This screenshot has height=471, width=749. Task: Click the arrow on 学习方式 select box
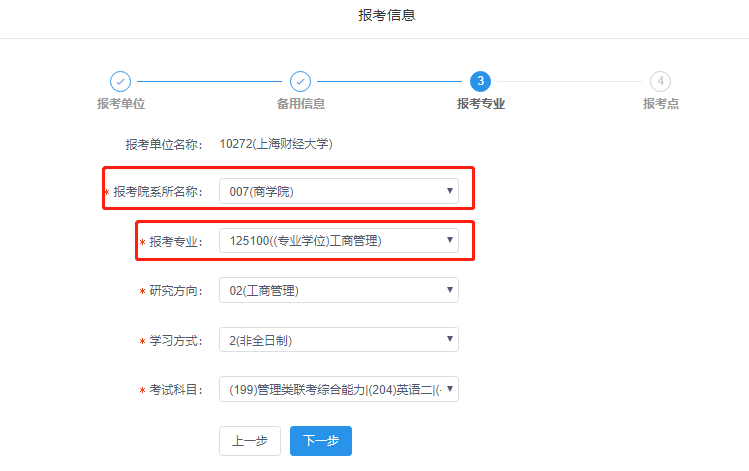[x=450, y=340]
